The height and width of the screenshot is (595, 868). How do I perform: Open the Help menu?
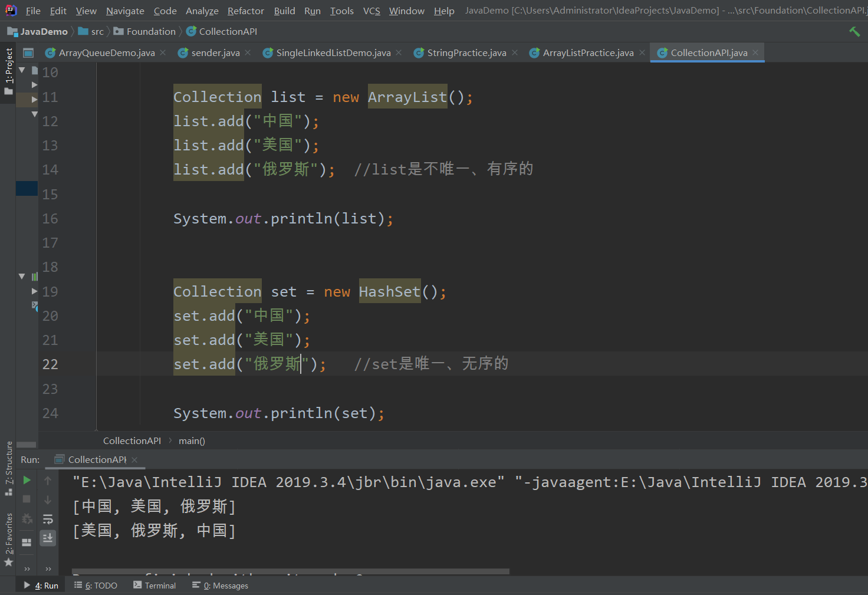[444, 11]
